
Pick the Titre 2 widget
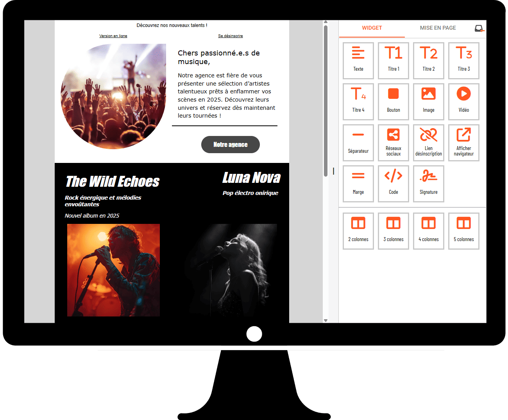click(428, 61)
